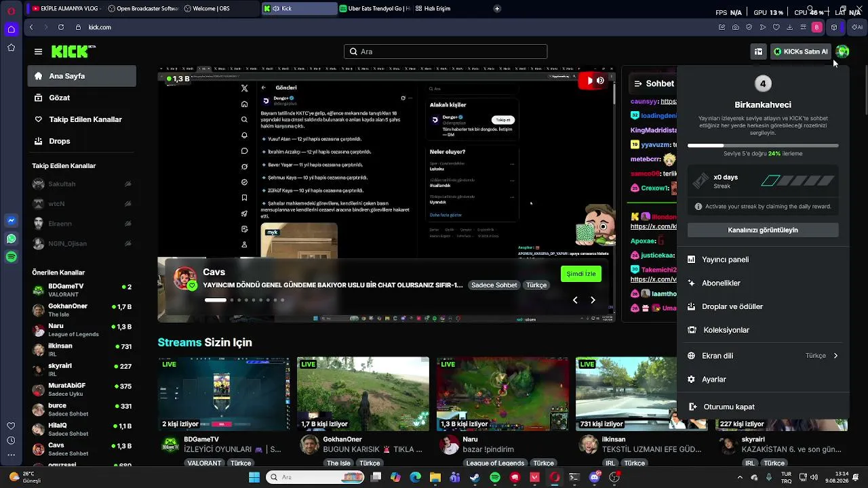This screenshot has height=488, width=868.
Task: Take a snapshot with camera icon
Action: tap(736, 27)
